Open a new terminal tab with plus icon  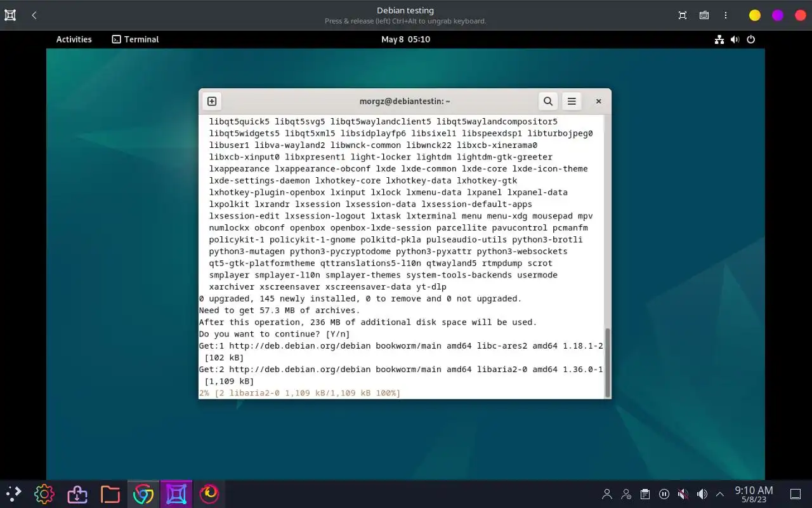(x=212, y=101)
